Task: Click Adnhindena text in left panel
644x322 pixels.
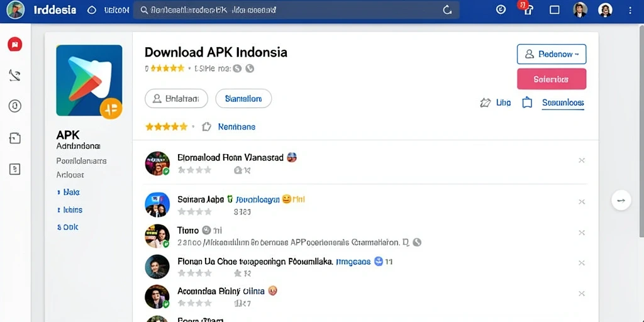Action: (x=78, y=146)
